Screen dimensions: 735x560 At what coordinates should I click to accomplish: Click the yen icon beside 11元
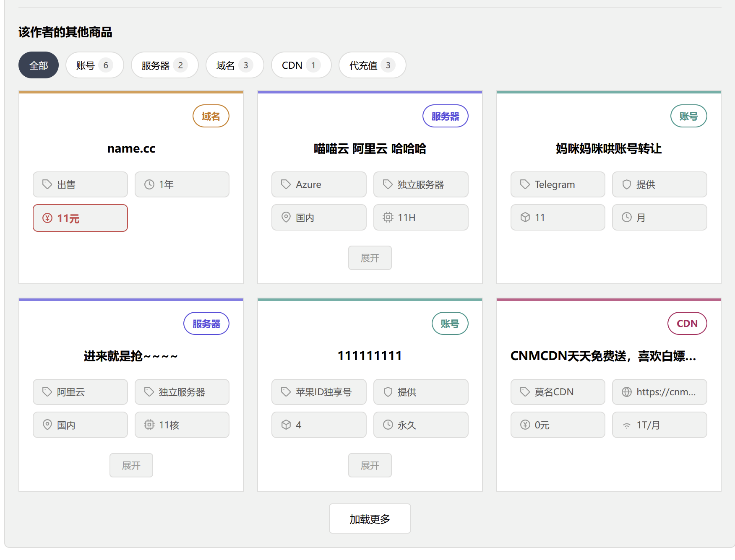pyautogui.click(x=47, y=218)
